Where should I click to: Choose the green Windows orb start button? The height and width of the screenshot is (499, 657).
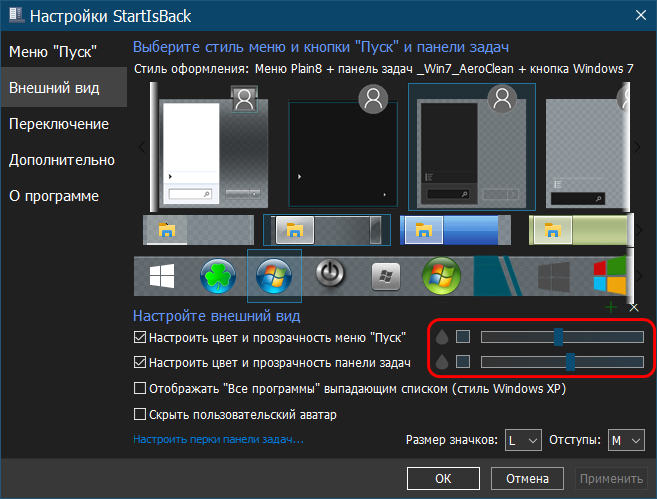[442, 276]
